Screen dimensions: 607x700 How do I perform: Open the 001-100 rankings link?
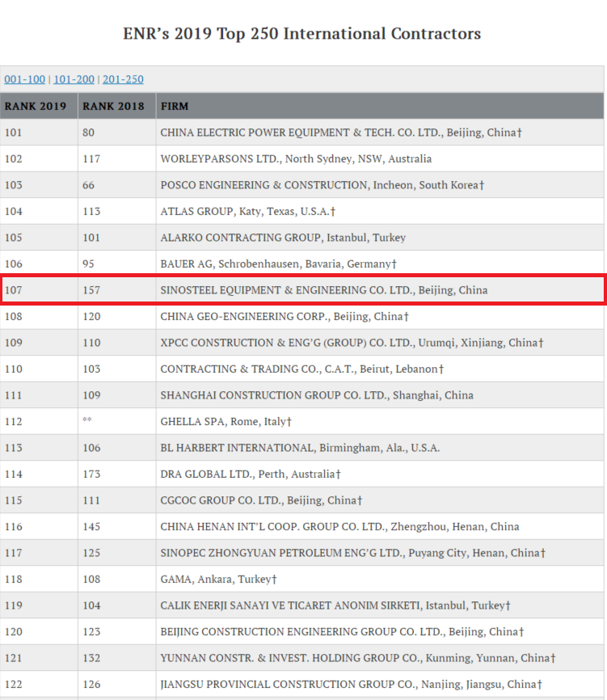(x=24, y=79)
